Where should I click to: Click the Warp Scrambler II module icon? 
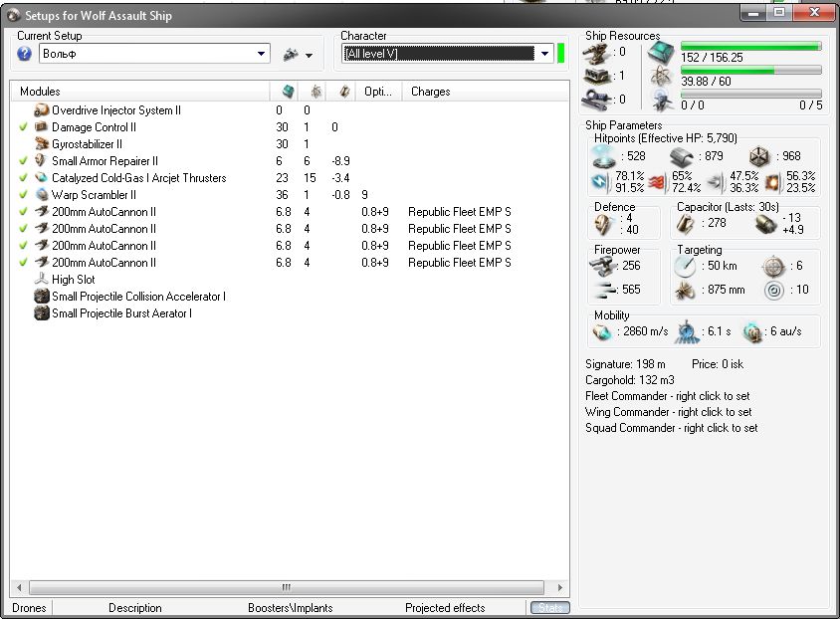click(x=41, y=195)
